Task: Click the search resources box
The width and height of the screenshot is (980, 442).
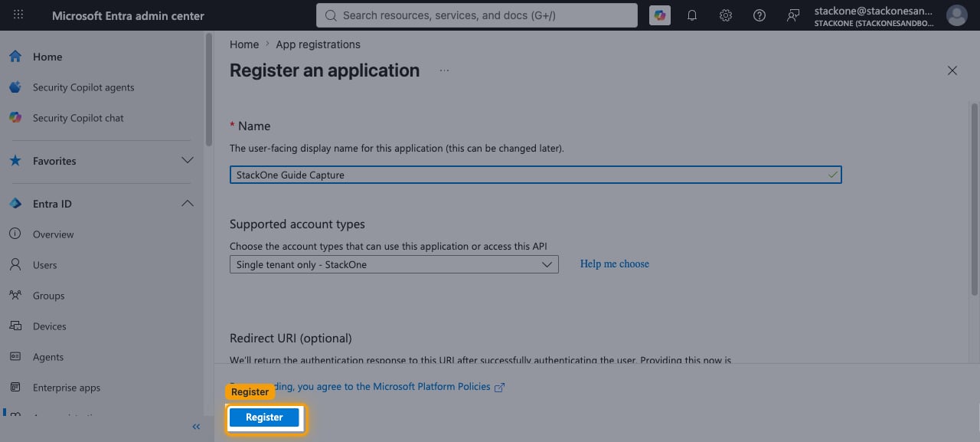Action: [x=476, y=15]
